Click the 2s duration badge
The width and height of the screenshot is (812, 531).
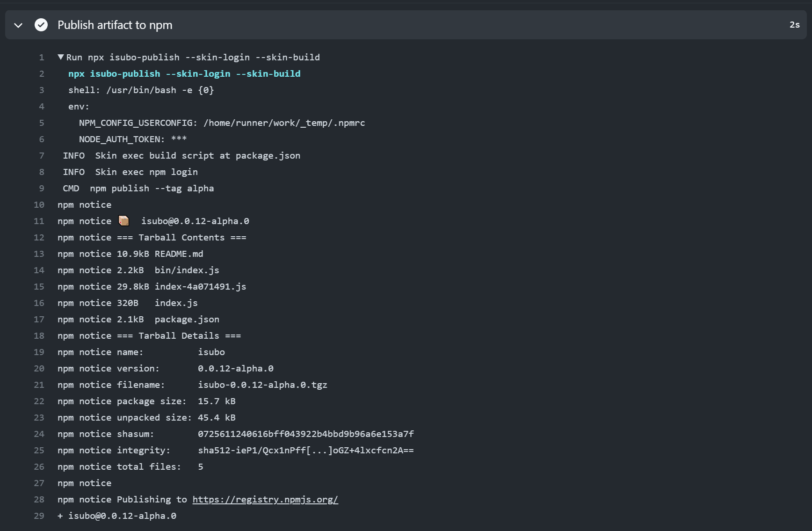click(x=794, y=25)
